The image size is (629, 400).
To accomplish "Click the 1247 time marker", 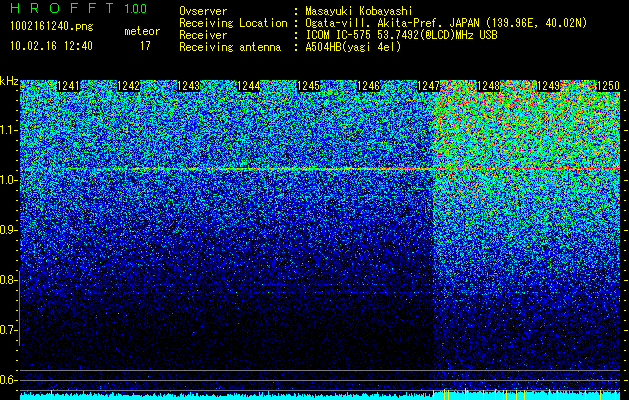I will click(429, 86).
